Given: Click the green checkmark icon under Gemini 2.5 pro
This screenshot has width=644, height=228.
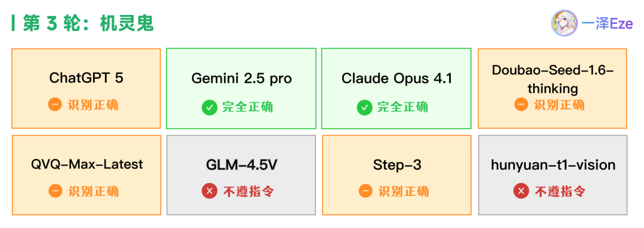Looking at the screenshot, I should pyautogui.click(x=209, y=108).
